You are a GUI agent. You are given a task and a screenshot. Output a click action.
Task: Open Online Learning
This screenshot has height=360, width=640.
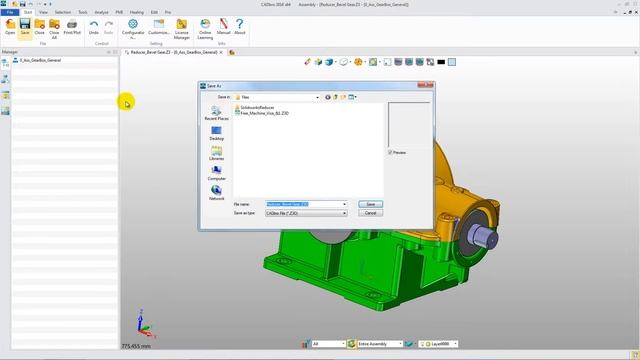click(205, 29)
